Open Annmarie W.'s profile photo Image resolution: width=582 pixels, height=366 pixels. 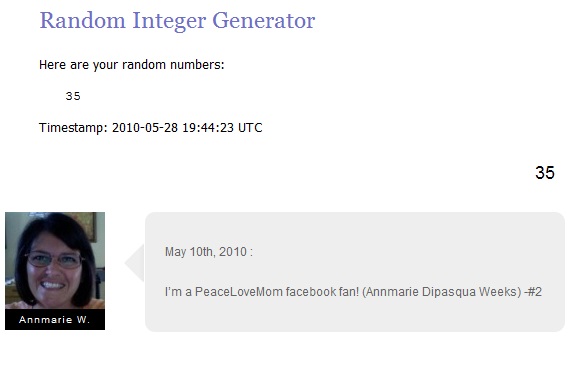tap(55, 261)
